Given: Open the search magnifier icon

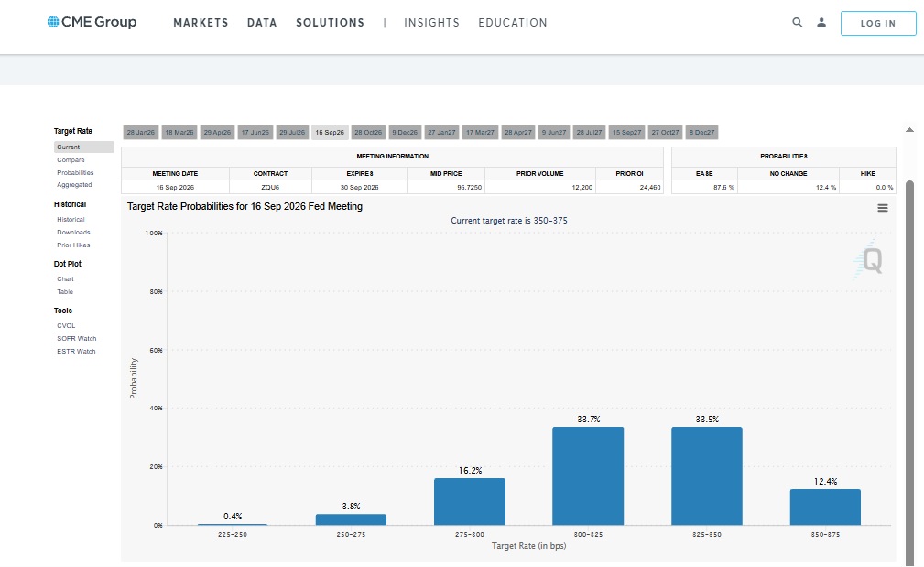Looking at the screenshot, I should pyautogui.click(x=798, y=23).
